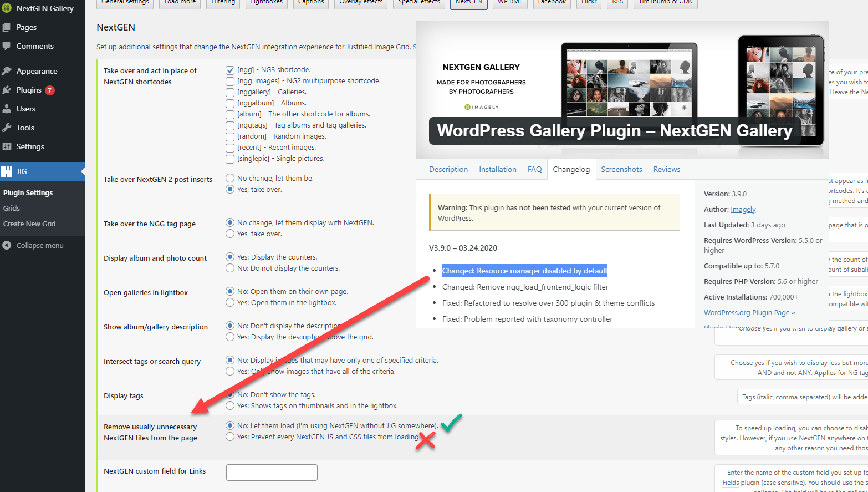Open the FAQ tab
Viewport: 868px width, 492px height.
tap(535, 170)
